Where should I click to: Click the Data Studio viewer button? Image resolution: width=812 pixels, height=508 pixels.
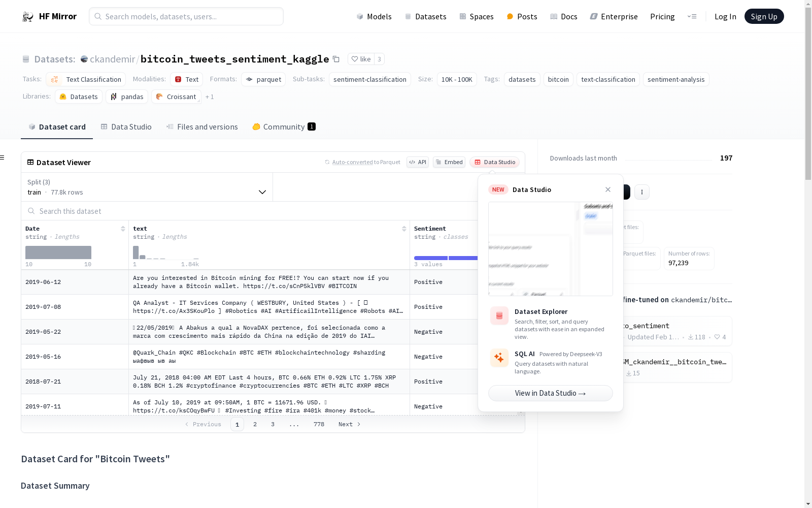[494, 162]
